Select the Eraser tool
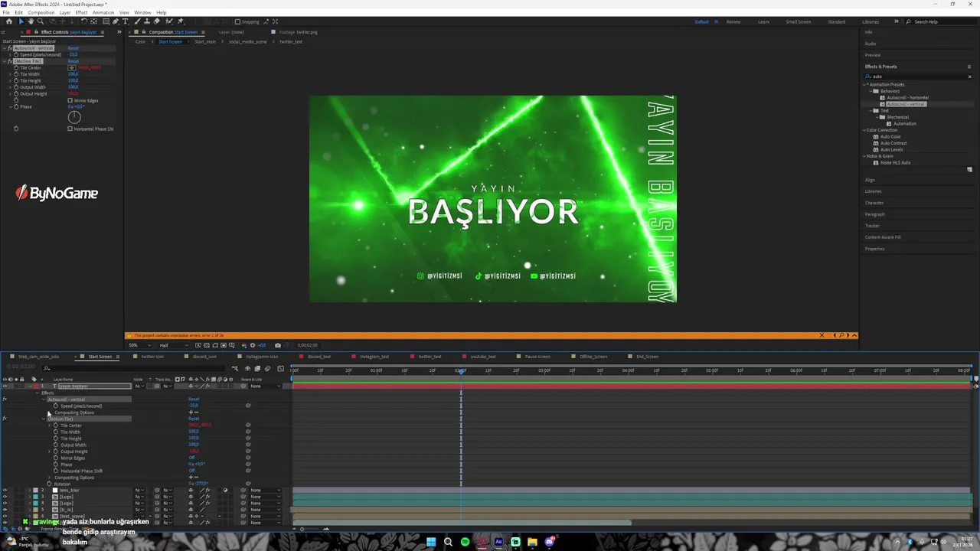 [x=156, y=21]
